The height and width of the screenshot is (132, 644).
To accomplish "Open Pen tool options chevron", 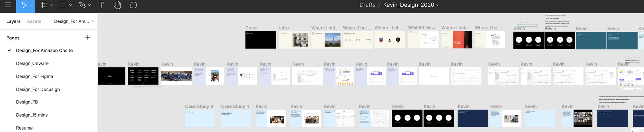I will pyautogui.click(x=90, y=5).
